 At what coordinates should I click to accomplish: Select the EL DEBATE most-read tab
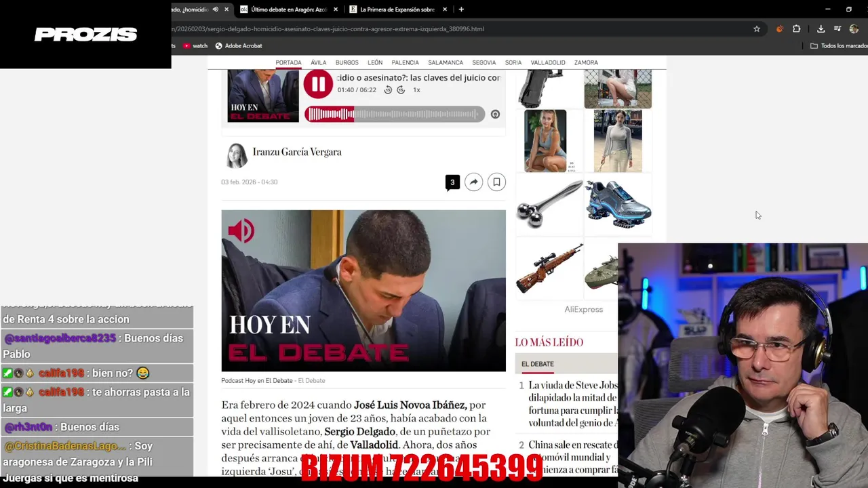coord(538,364)
